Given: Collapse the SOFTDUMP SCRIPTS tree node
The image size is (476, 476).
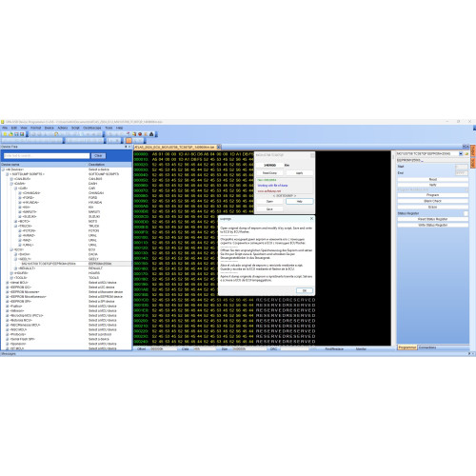Looking at the screenshot, I should (8, 174).
